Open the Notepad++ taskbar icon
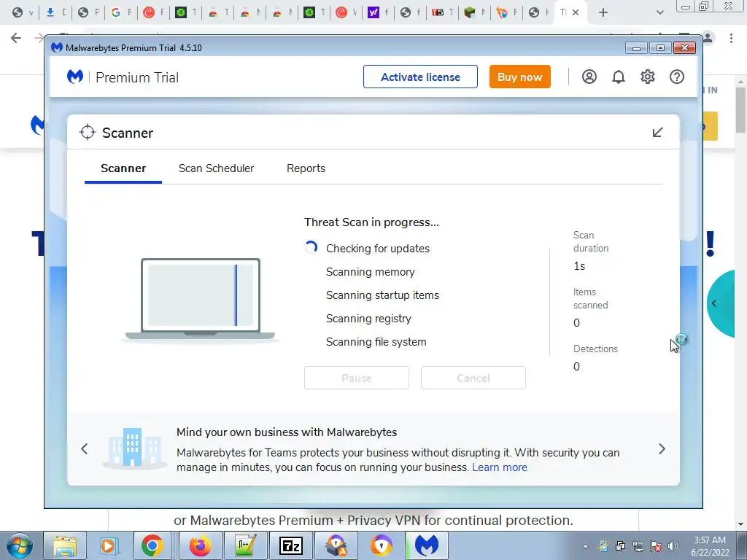This screenshot has height=560, width=747. coord(245,545)
